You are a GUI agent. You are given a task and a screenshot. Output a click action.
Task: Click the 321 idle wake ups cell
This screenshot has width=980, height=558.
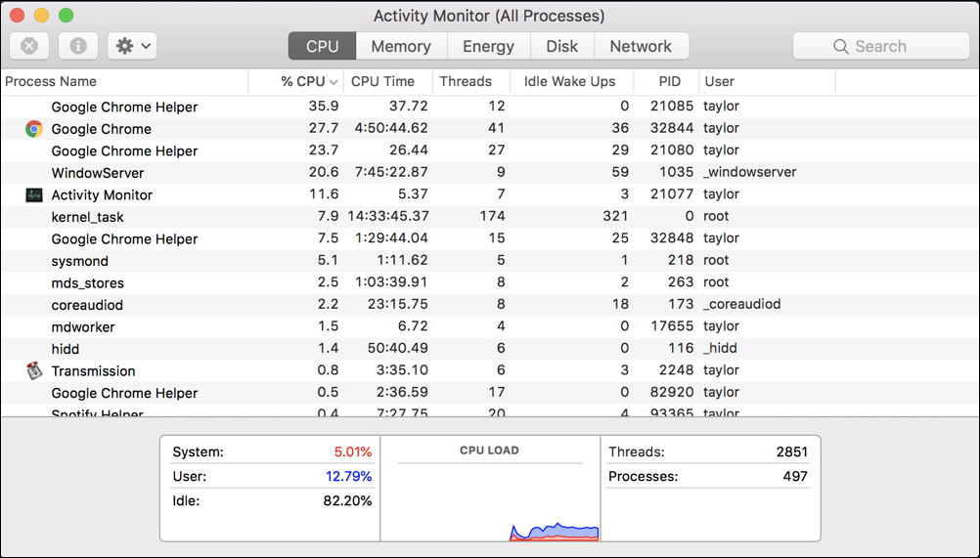click(x=615, y=216)
